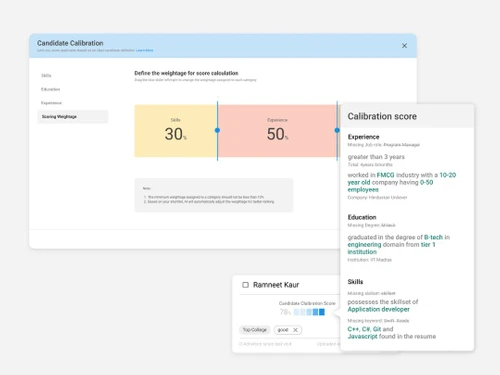
Task: Open the Ramneet Kaur candidate name
Action: pos(276,285)
